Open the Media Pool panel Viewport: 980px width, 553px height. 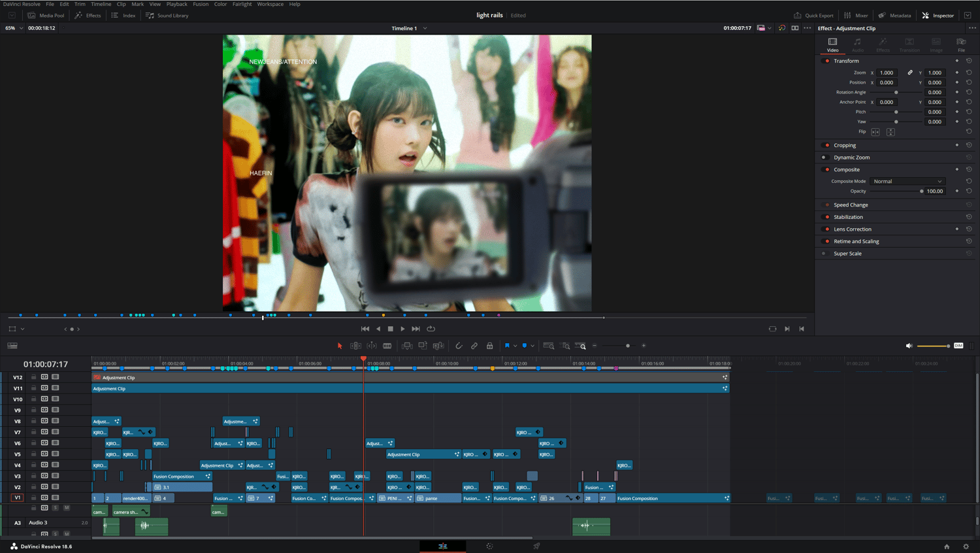46,15
